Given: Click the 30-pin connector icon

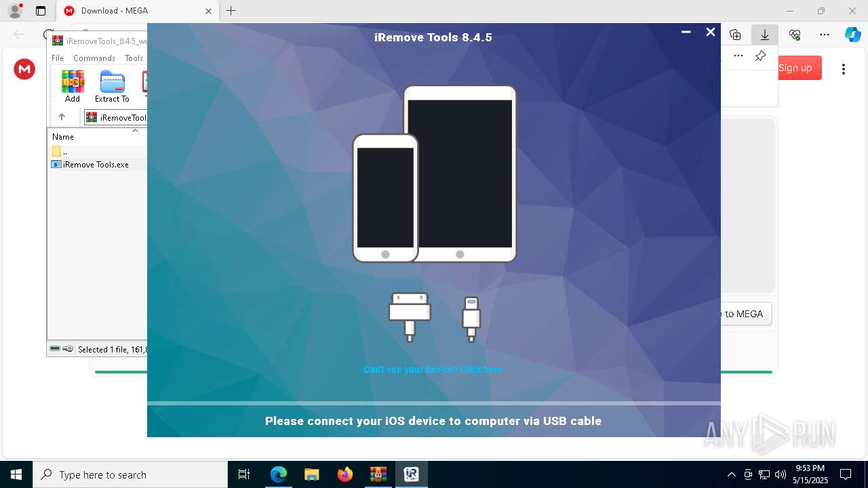Looking at the screenshot, I should (410, 317).
